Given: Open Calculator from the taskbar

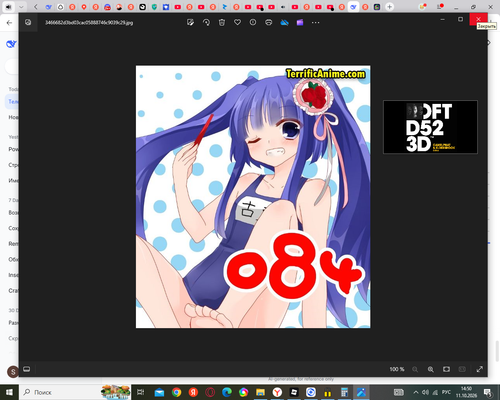Looking at the screenshot, I should 344,392.
